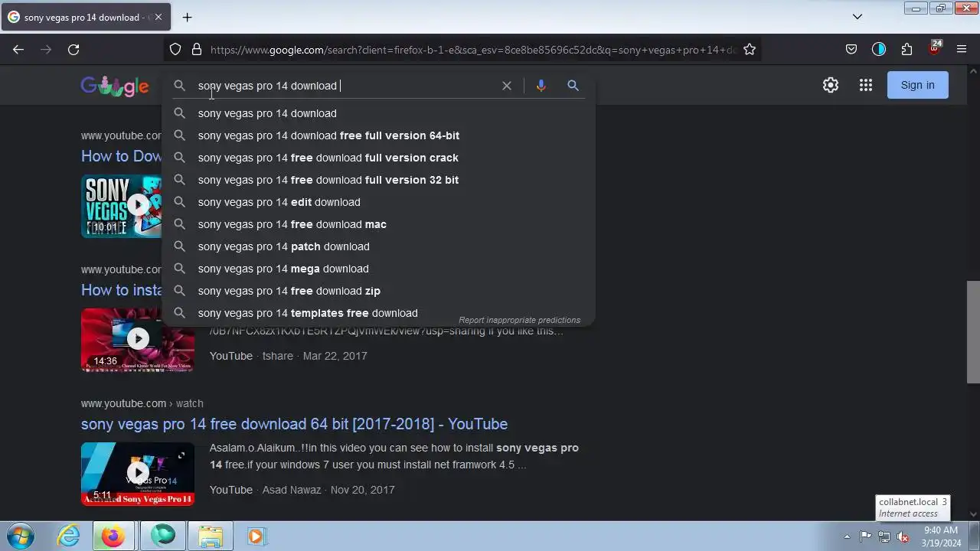Open the media player taskbar icon

(256, 536)
